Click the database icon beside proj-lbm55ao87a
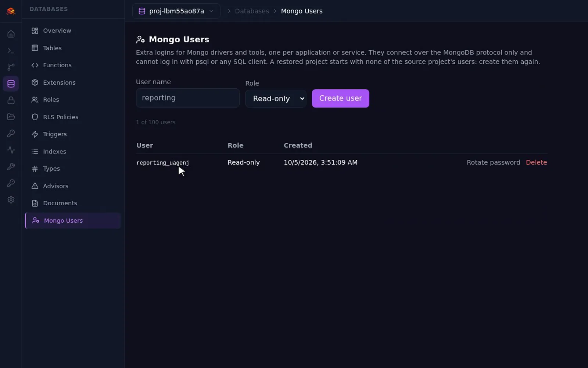The width and height of the screenshot is (588, 368). 142,11
